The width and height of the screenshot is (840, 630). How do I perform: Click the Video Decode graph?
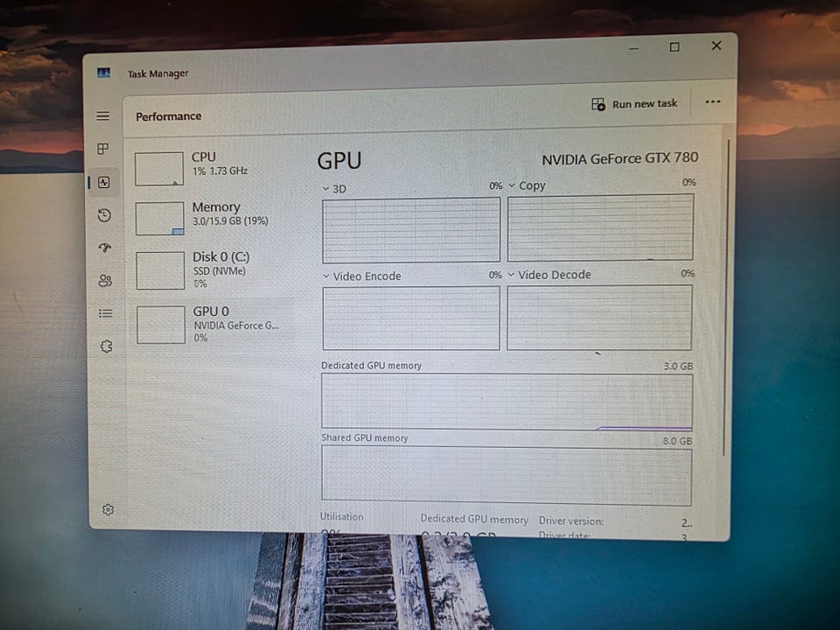pyautogui.click(x=599, y=317)
